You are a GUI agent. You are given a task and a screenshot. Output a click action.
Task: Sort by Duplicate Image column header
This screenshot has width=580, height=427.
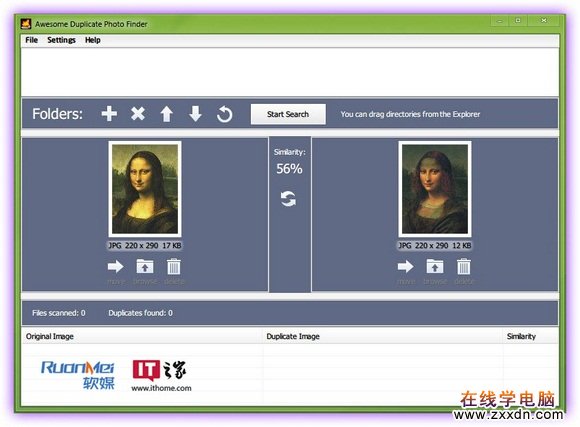tap(383, 336)
